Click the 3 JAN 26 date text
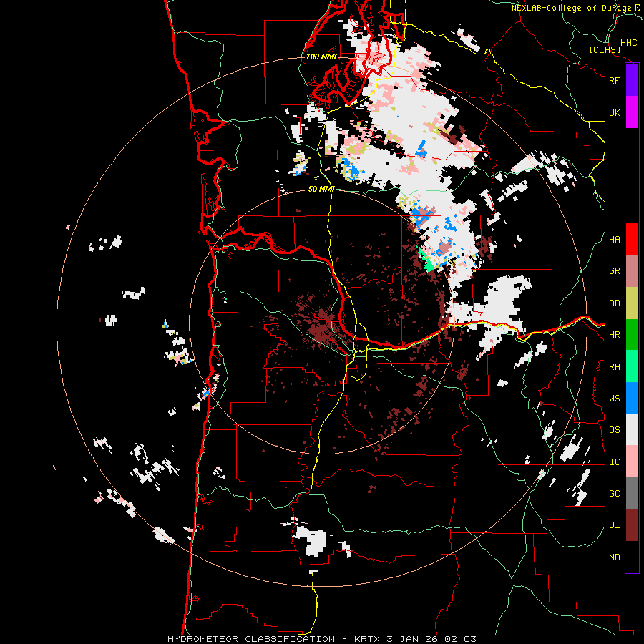Screen dimensions: 644x644 pos(414,639)
